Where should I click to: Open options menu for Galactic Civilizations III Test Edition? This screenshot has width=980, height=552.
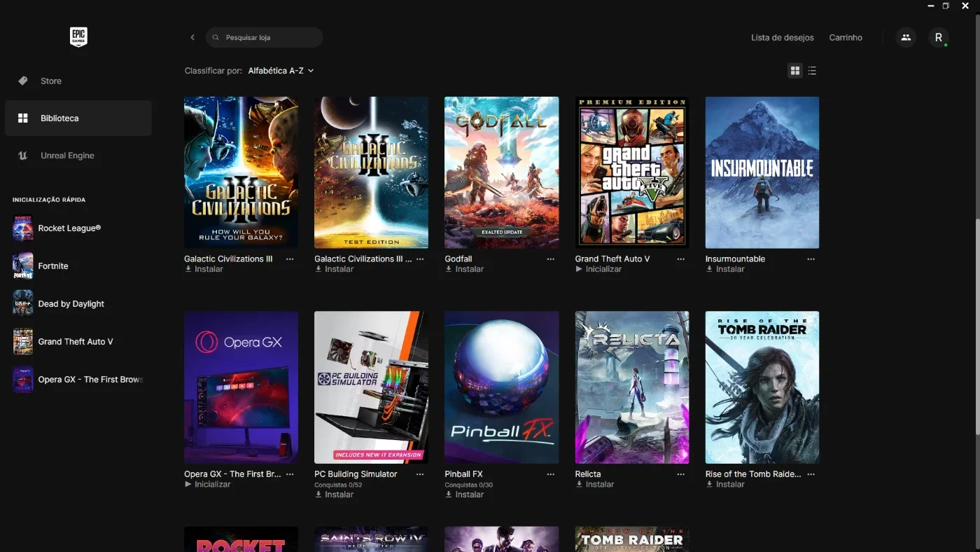point(420,259)
